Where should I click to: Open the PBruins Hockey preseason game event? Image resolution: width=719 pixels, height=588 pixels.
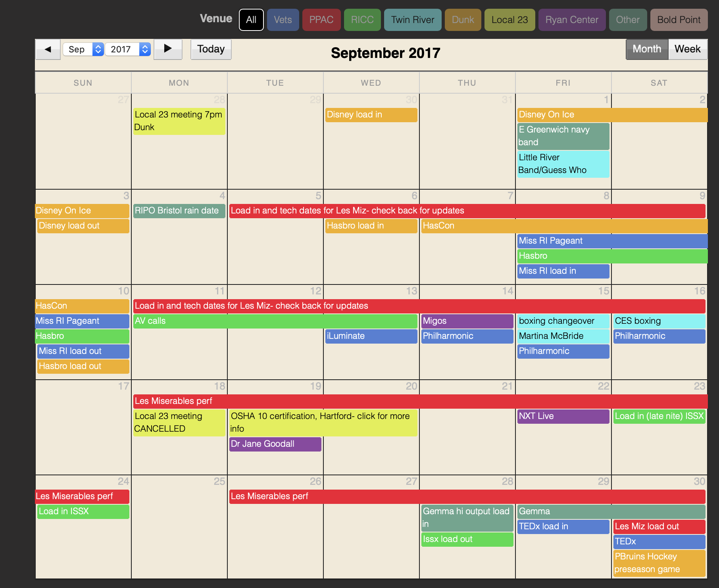(659, 563)
